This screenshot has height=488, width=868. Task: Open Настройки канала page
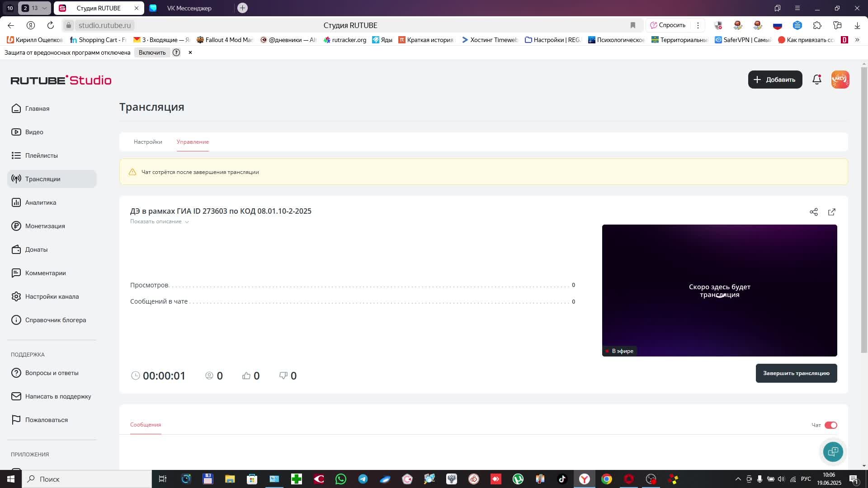point(52,296)
